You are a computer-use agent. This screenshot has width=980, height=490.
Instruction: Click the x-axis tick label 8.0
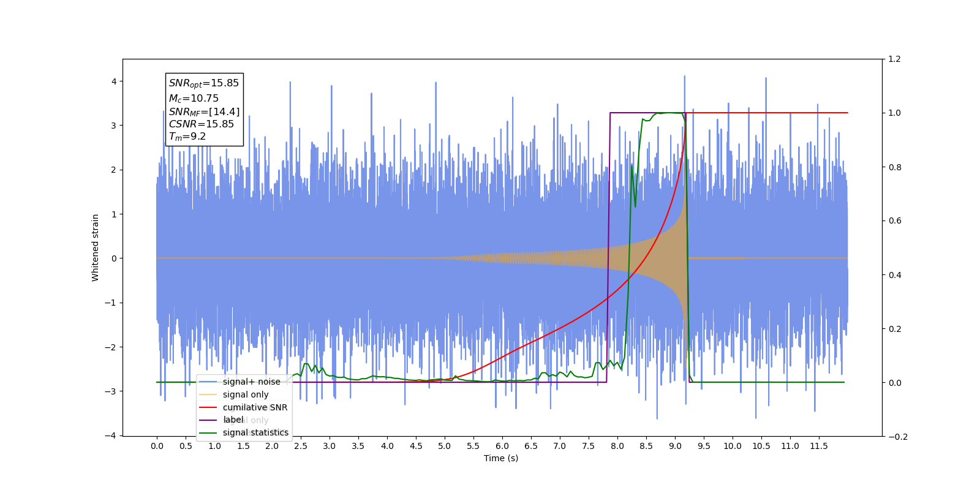(x=617, y=446)
